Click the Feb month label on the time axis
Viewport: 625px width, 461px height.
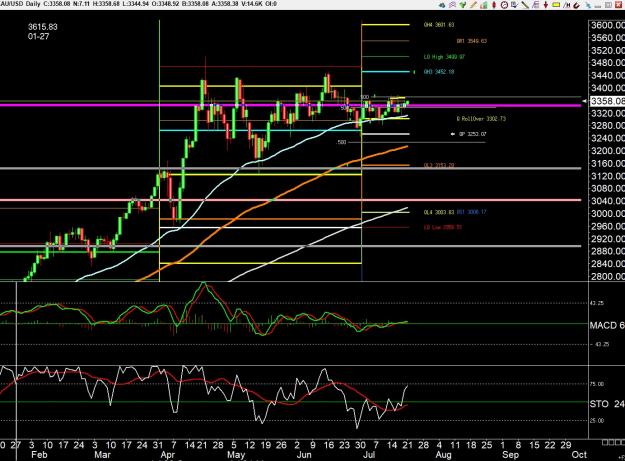[39, 455]
